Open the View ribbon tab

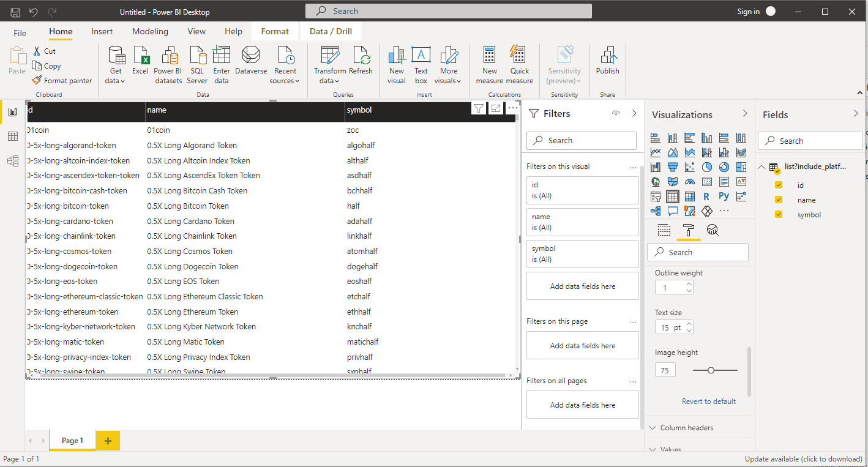(x=196, y=31)
